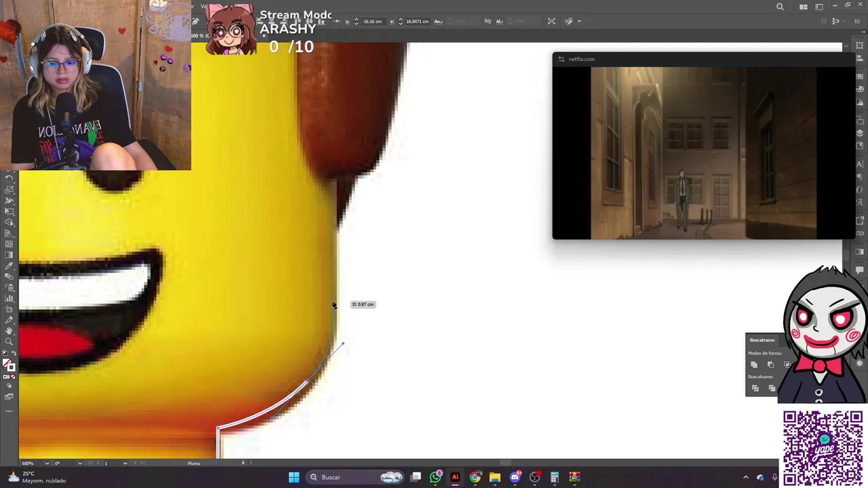Screen dimensions: 868x488
Task: Switch to Adobe Illustrator taskbar icon
Action: 455,477
